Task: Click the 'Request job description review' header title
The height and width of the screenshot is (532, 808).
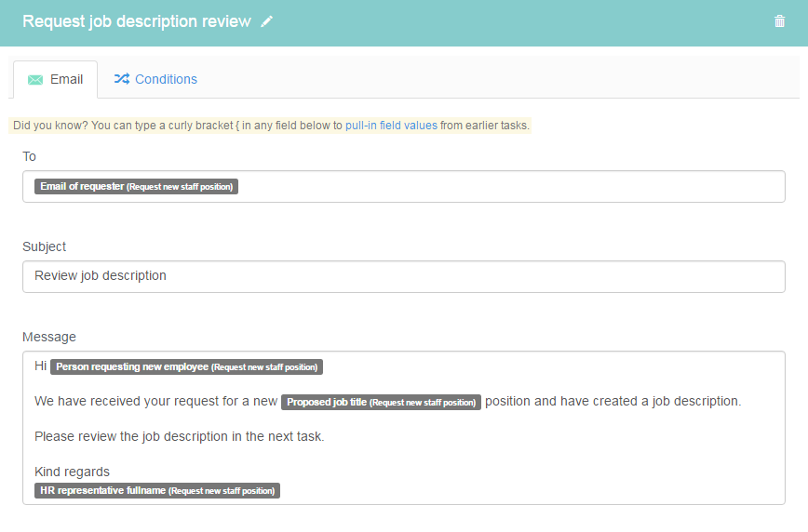Action: [x=137, y=21]
